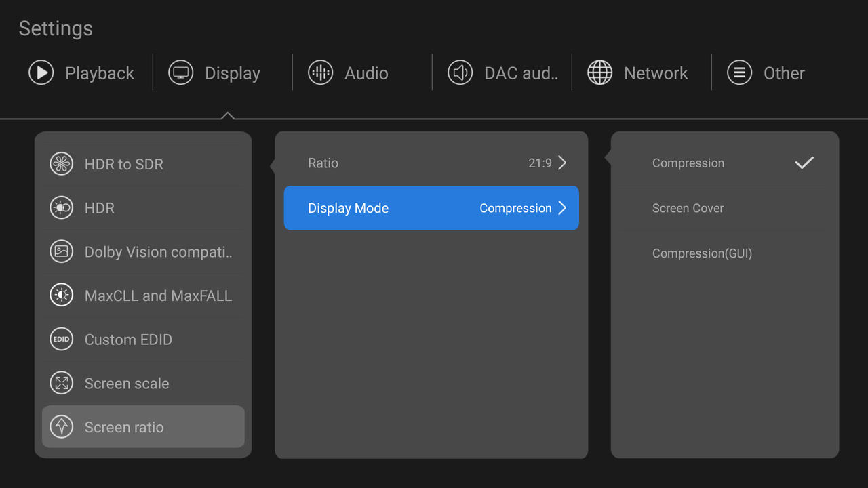Image resolution: width=868 pixels, height=488 pixels.
Task: Expand Display Mode with Compression chevron
Action: [x=562, y=208]
